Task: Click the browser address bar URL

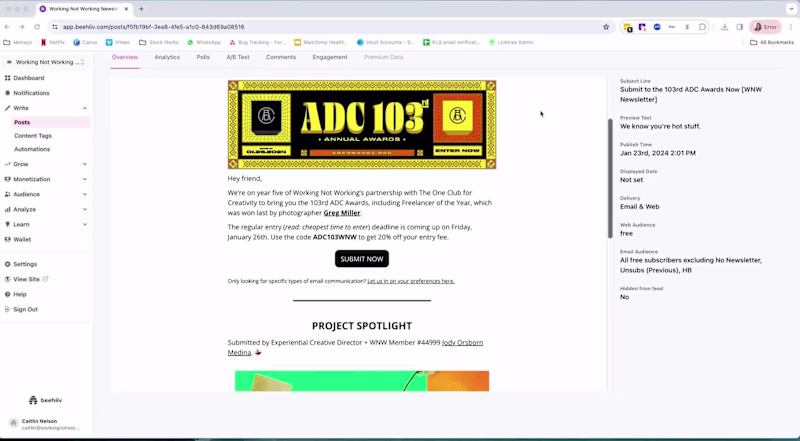Action: pyautogui.click(x=154, y=27)
